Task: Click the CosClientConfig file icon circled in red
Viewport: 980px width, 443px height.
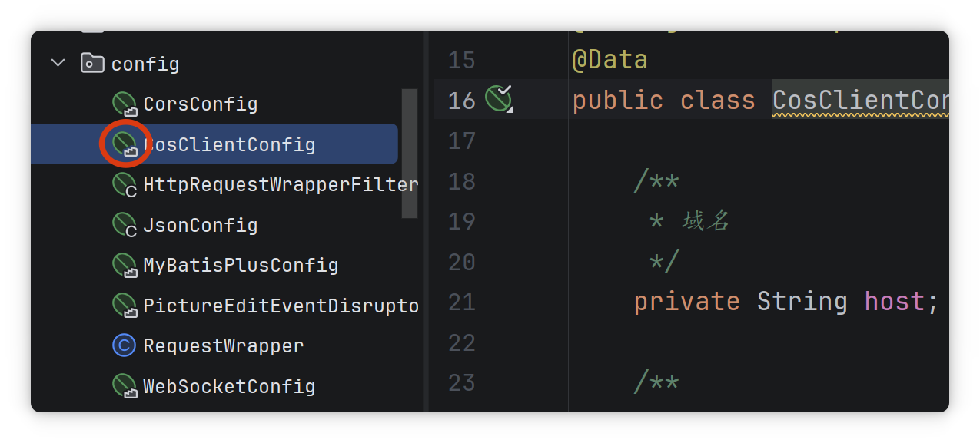Action: [124, 144]
